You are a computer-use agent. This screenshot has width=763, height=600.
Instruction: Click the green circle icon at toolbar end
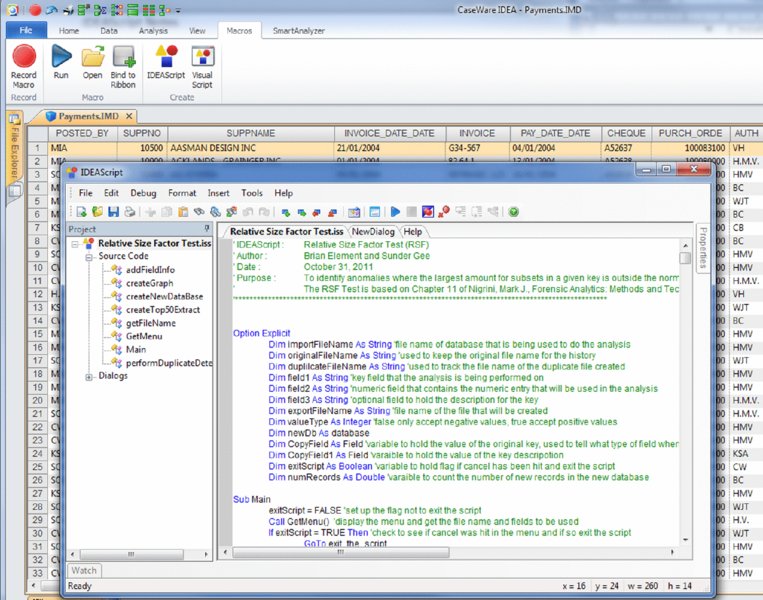click(x=513, y=212)
